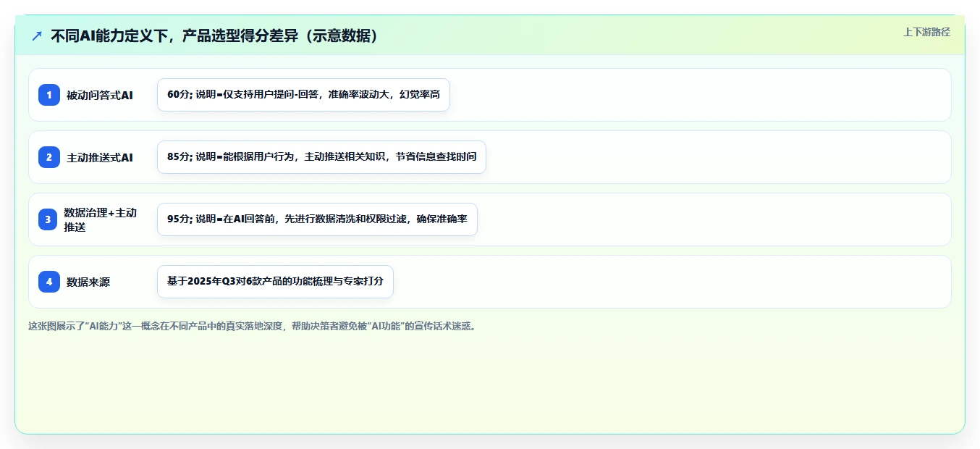The width and height of the screenshot is (980, 449).
Task: Click the 85分 description box
Action: 321,157
